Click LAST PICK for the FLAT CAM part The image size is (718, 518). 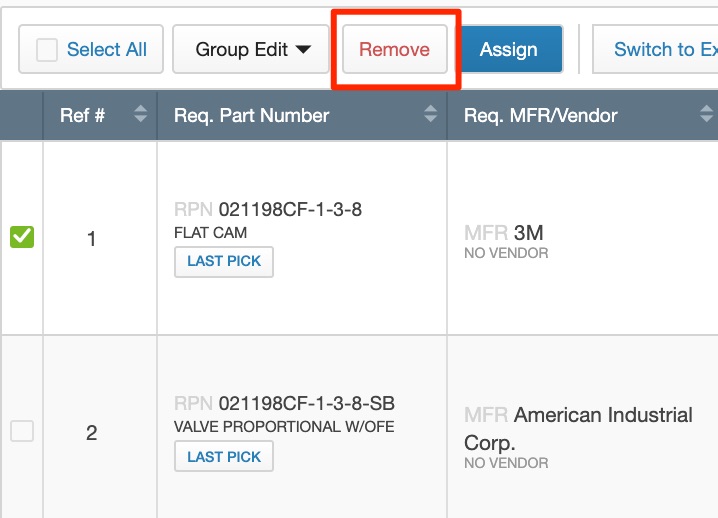[224, 261]
